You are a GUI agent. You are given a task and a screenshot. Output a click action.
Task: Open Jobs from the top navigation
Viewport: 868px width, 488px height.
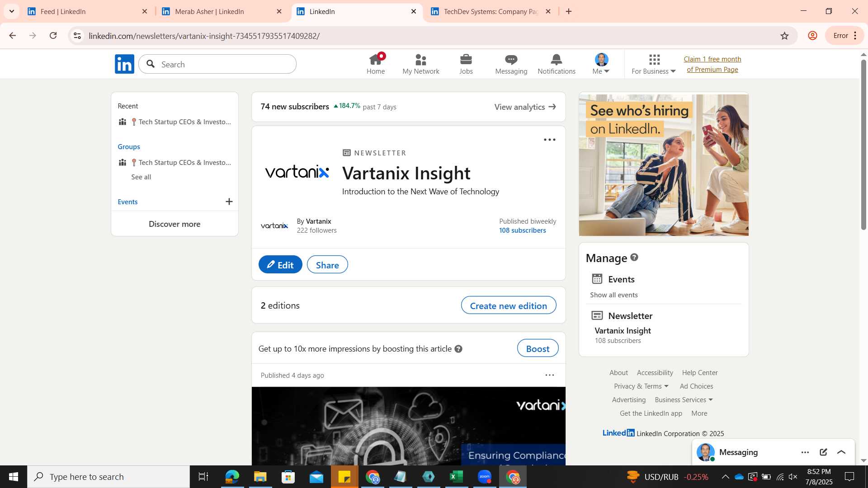[x=466, y=64]
